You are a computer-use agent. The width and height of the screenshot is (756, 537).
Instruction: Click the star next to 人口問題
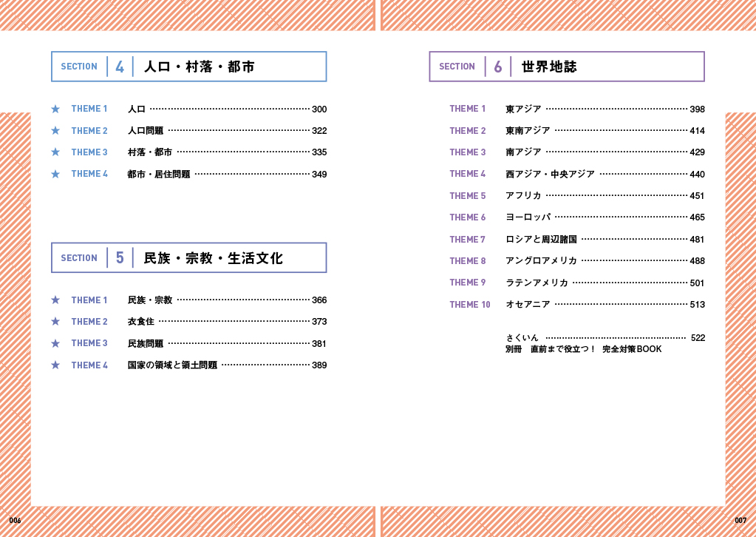(55, 131)
